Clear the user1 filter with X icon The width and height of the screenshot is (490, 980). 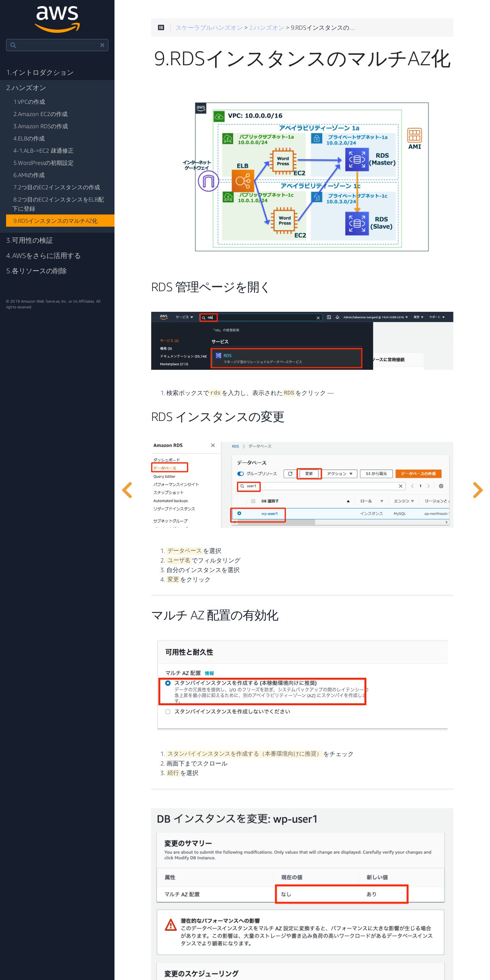(400, 486)
